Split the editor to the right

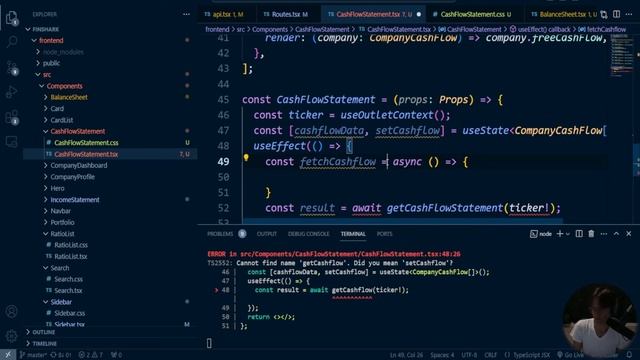(616, 14)
